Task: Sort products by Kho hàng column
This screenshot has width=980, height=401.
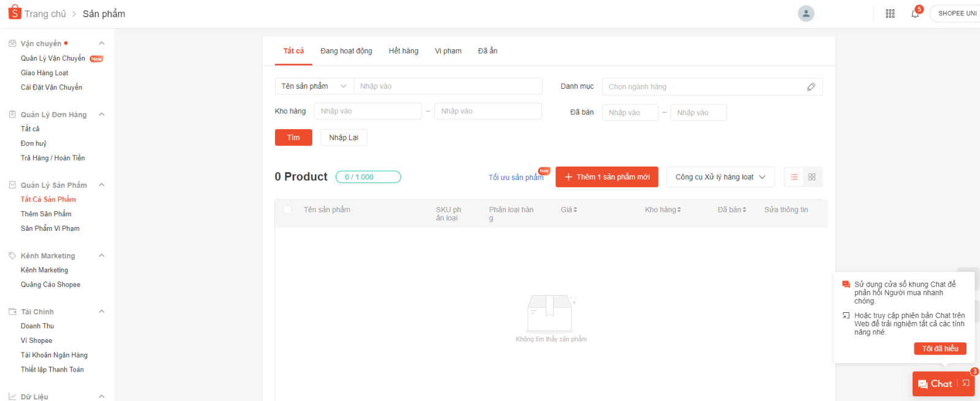Action: (x=663, y=210)
